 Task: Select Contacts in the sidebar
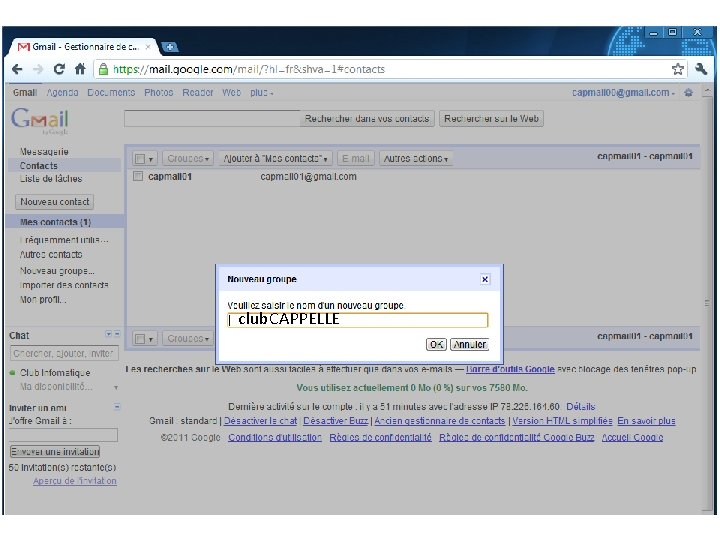[x=39, y=166]
